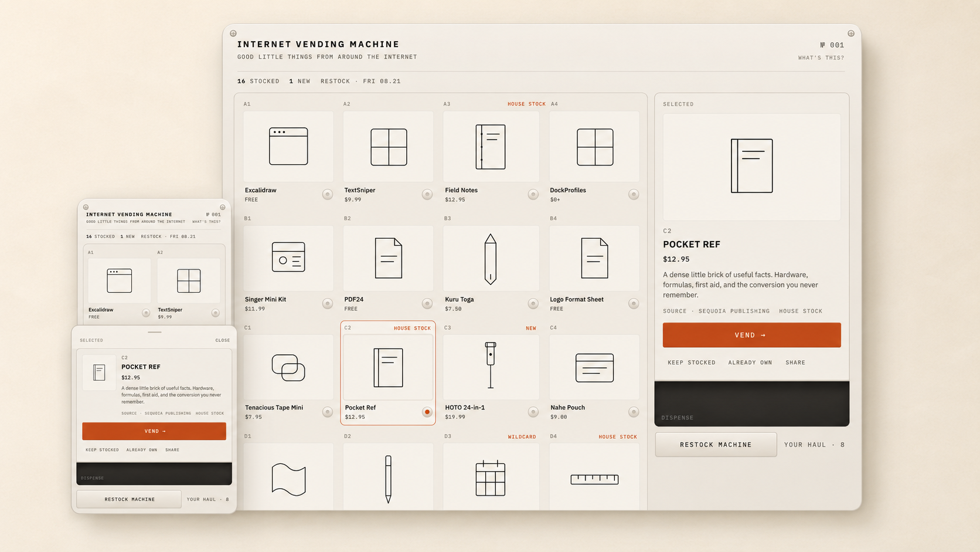Click the "16 Stocked" count in the desktop header
The height and width of the screenshot is (552, 980).
pyautogui.click(x=258, y=81)
